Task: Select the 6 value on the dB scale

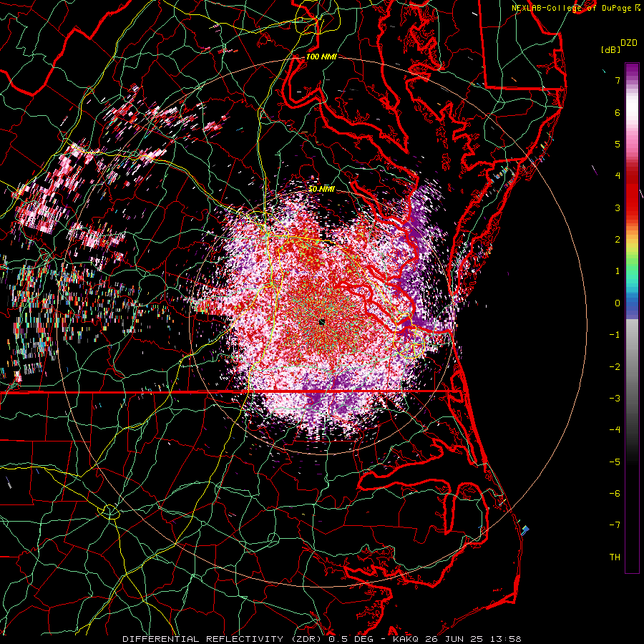Action: coord(618,112)
